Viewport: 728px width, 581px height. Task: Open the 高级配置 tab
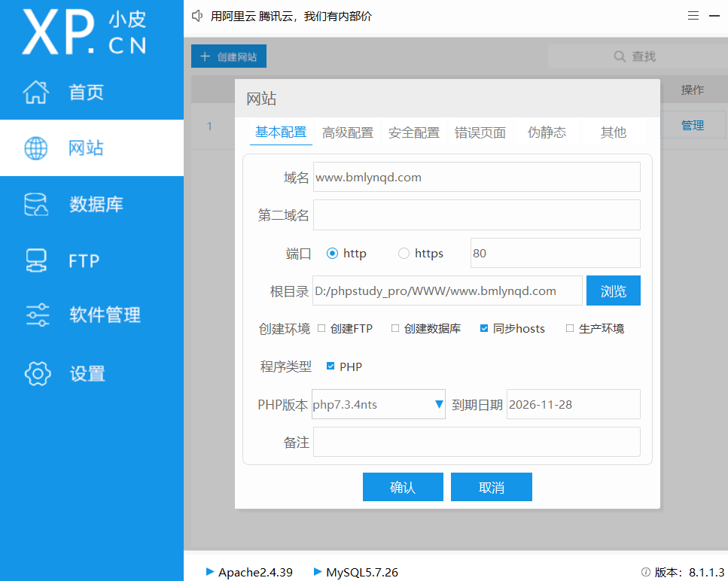(346, 132)
